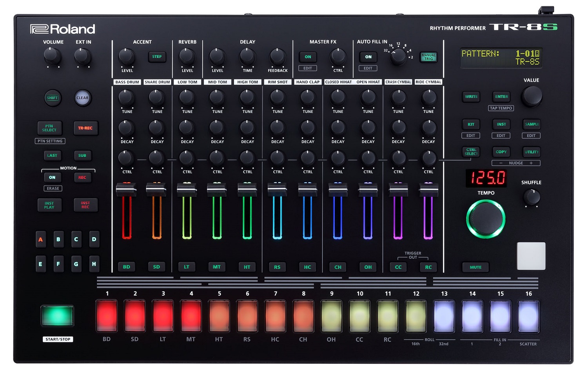Viewport: 588px width, 376px height.
Task: Toggle the MASTER FX ON button
Action: 308,57
